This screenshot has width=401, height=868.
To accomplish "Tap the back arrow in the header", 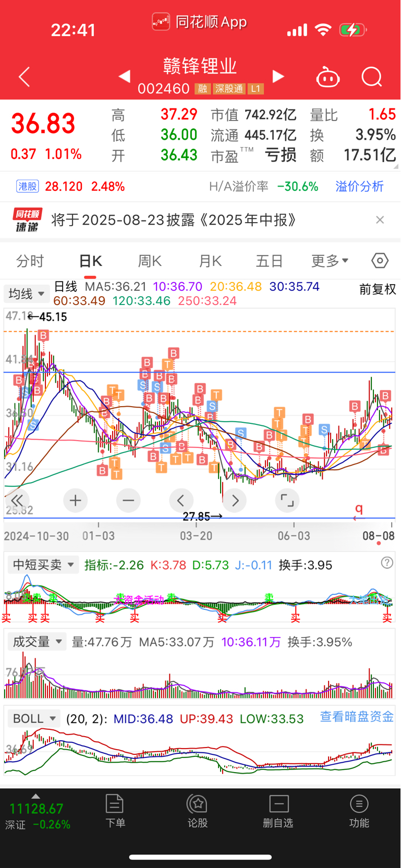I will [x=24, y=77].
